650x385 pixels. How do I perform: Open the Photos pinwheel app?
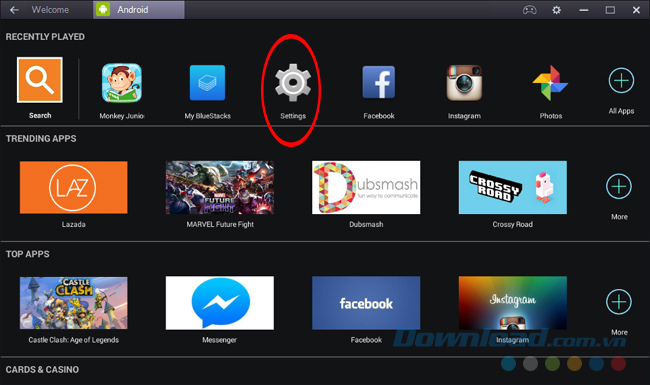coord(550,83)
